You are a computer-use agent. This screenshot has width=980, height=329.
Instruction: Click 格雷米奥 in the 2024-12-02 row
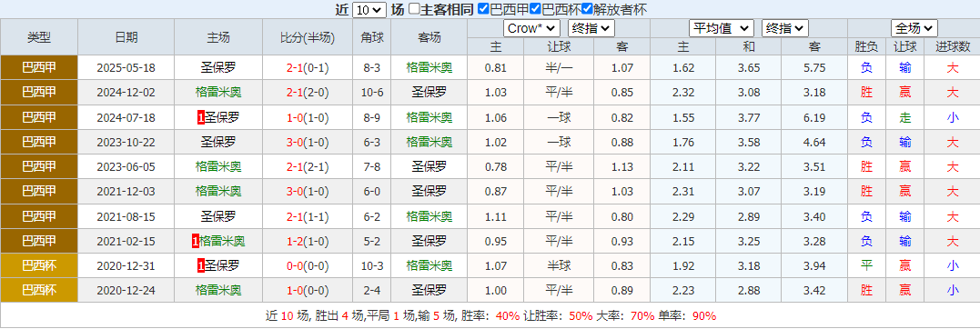coord(218,93)
